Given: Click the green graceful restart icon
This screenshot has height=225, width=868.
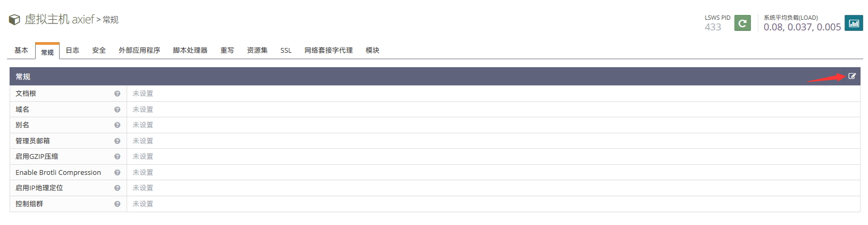Looking at the screenshot, I should pyautogui.click(x=742, y=23).
